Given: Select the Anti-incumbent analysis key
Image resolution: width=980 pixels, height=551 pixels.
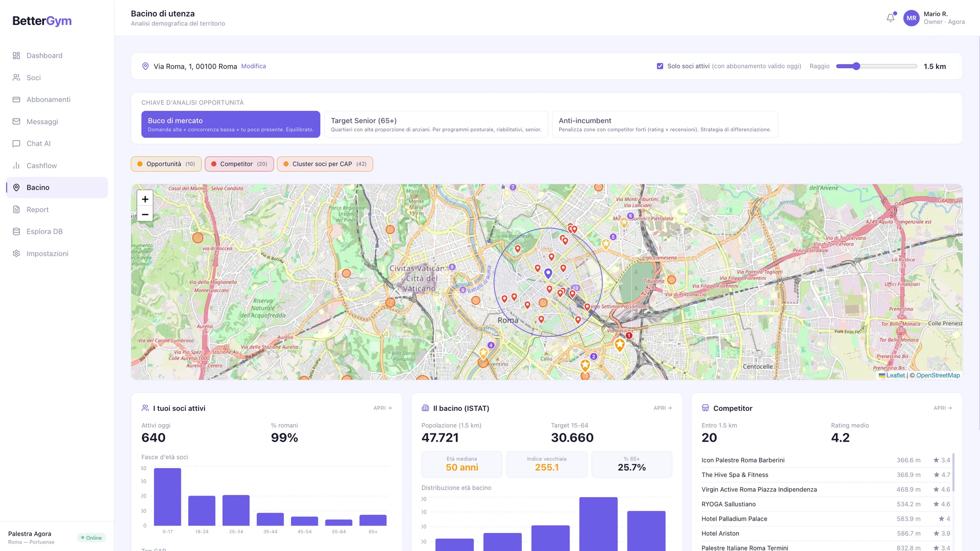Looking at the screenshot, I should pos(665,124).
